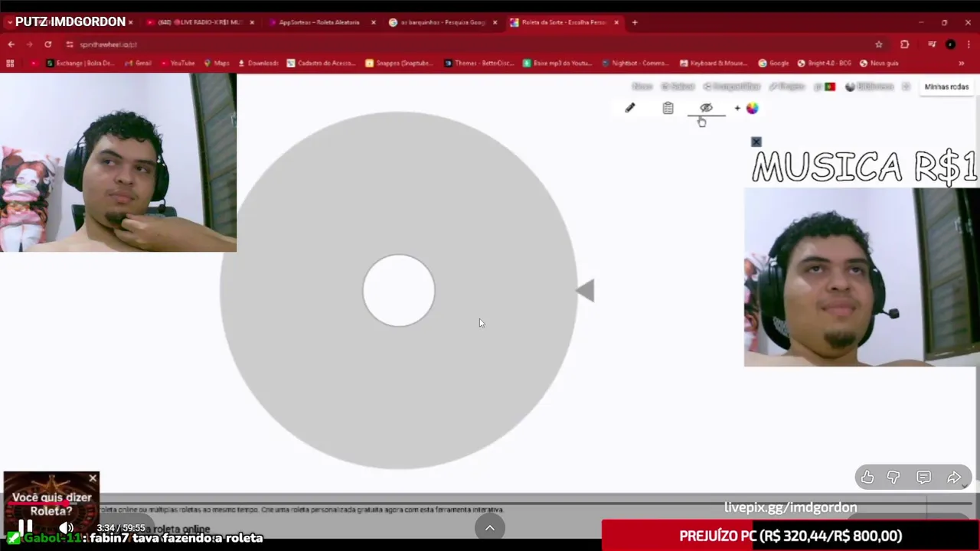Open the Chrome three-dot menu
This screenshot has width=980, height=551.
point(969,44)
